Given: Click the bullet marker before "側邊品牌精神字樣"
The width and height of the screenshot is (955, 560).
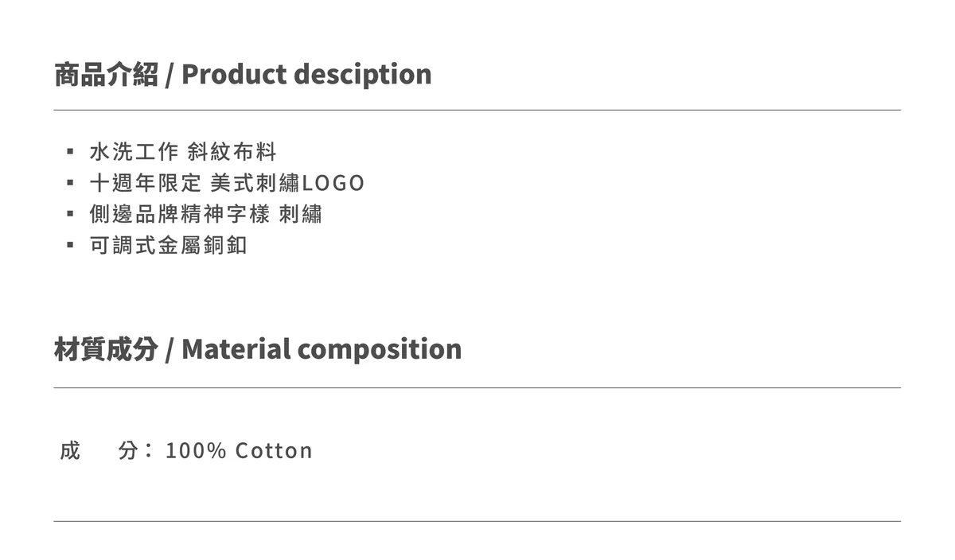Looking at the screenshot, I should (x=70, y=214).
